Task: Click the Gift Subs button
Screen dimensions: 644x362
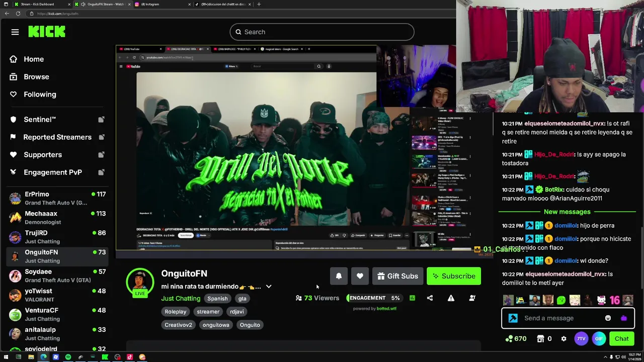Action: 397,276
